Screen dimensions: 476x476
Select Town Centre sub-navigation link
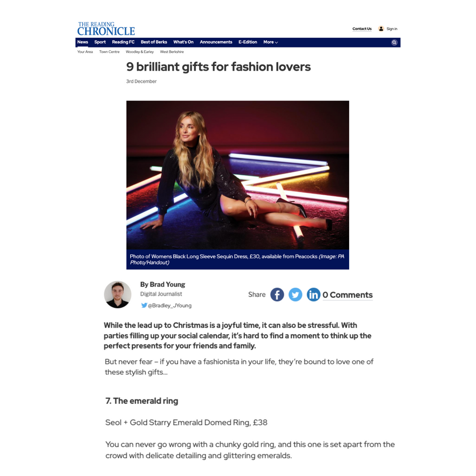click(x=109, y=52)
